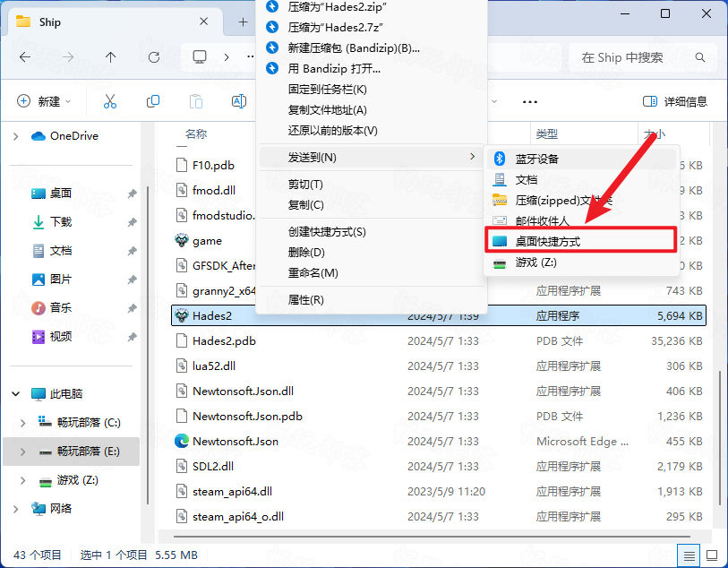
Task: Unpin Music from quick access
Action: [133, 308]
